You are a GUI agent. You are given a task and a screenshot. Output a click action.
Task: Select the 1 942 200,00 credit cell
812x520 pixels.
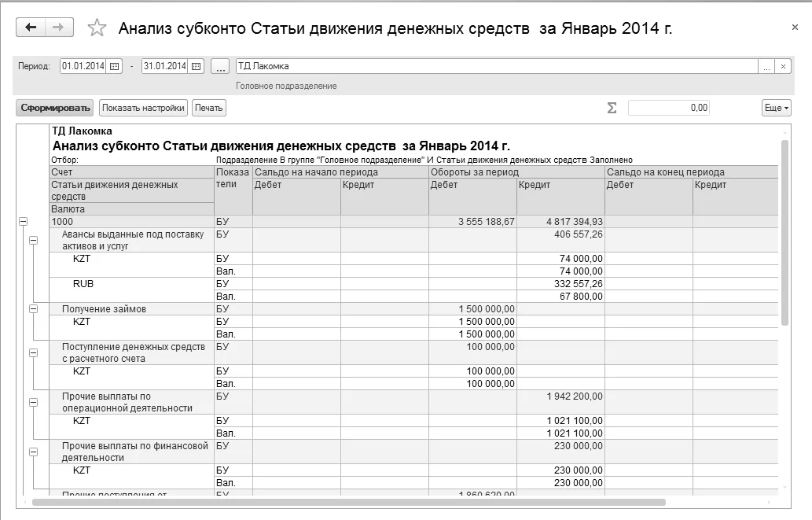point(560,402)
